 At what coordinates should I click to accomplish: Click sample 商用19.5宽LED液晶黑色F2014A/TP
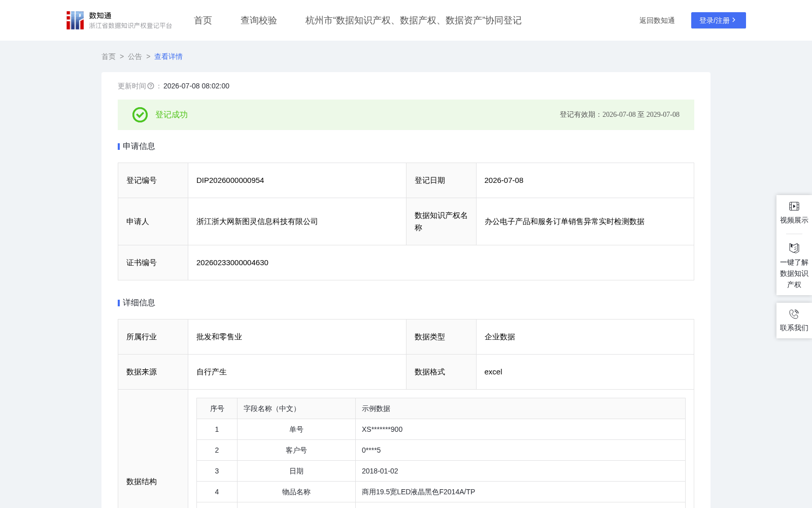(419, 492)
